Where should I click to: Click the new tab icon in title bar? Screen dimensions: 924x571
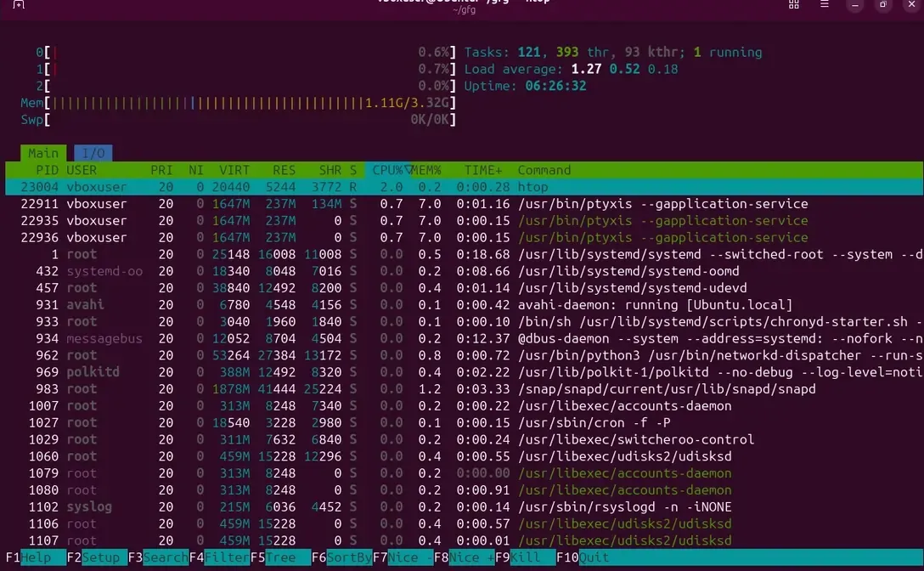[x=19, y=4]
